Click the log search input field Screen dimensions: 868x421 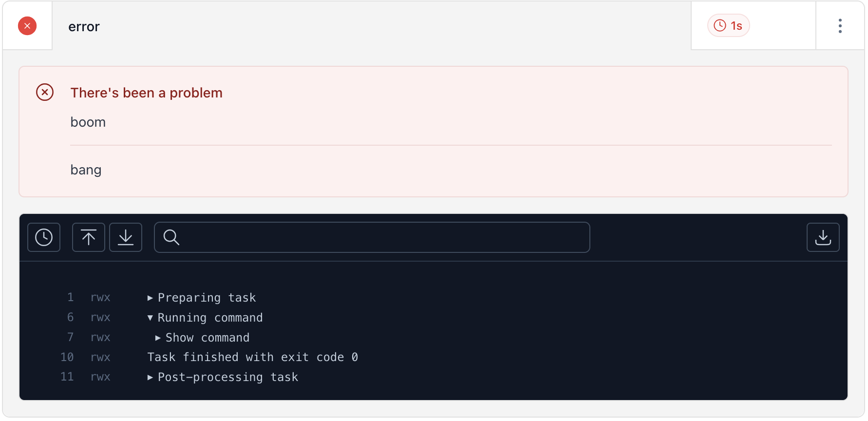click(380, 237)
